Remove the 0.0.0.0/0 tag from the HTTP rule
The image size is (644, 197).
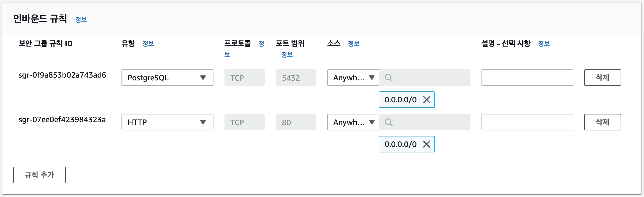coord(426,144)
